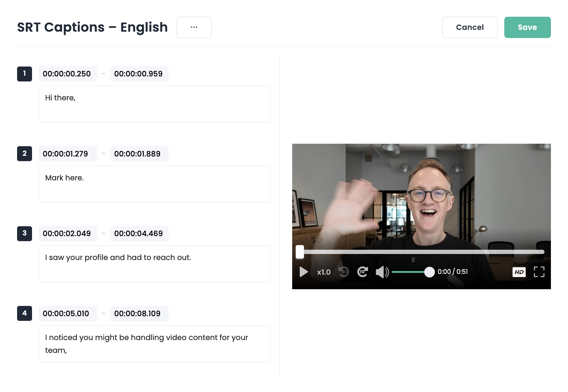The image size is (568, 392).
Task: Edit the "Hi there," caption text
Action: (x=154, y=104)
